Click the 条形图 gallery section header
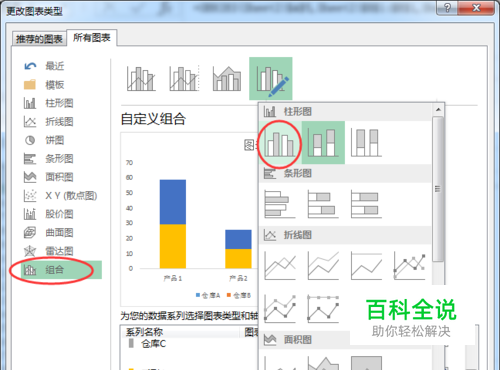The width and height of the screenshot is (500, 370). 345,173
